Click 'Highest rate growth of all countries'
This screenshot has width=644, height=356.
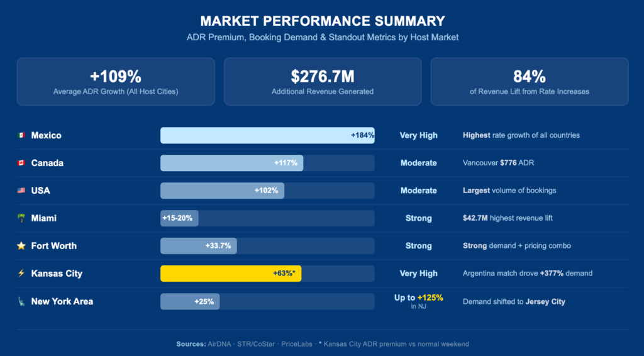pyautogui.click(x=521, y=135)
